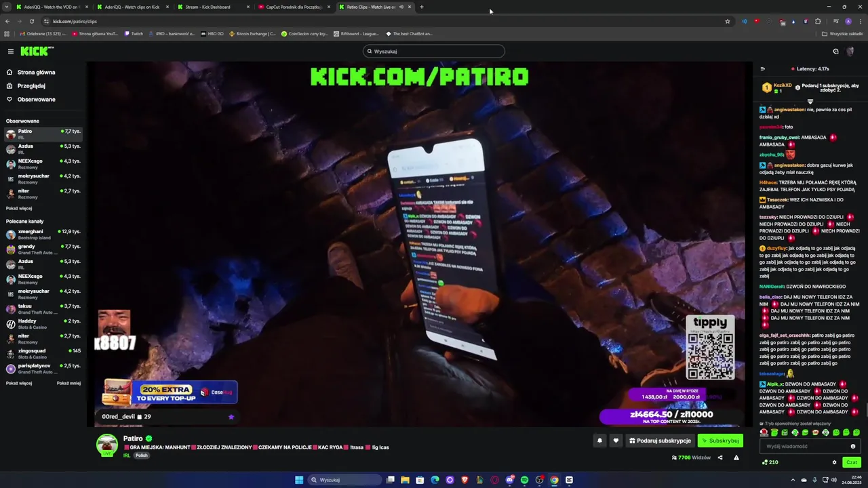
Task: Open Haddzy channel in the sidebar
Action: [43, 323]
